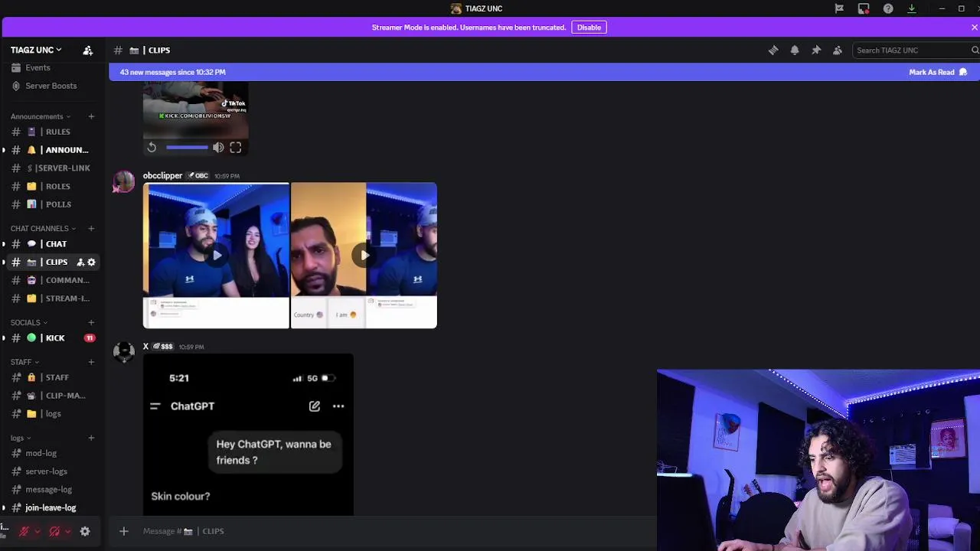Dismiss the Streamer Mode banner
Screen dimensions: 980x551
click(974, 27)
